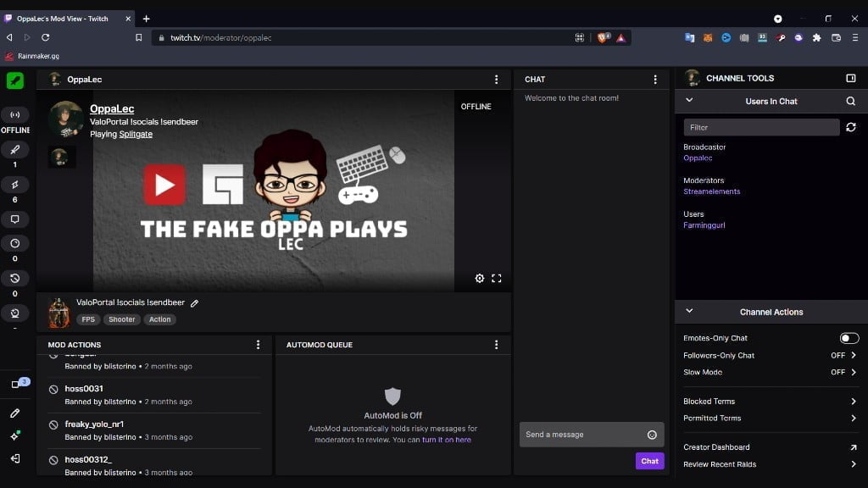Click the Channel Tools popout icon
The image size is (868, 488).
pos(851,79)
